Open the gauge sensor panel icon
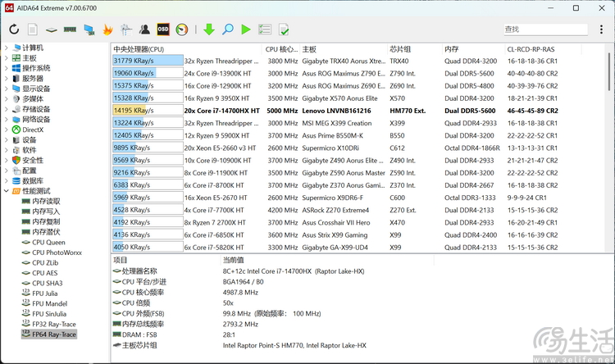Viewport: 615px width, 364px height. pyautogui.click(x=182, y=30)
